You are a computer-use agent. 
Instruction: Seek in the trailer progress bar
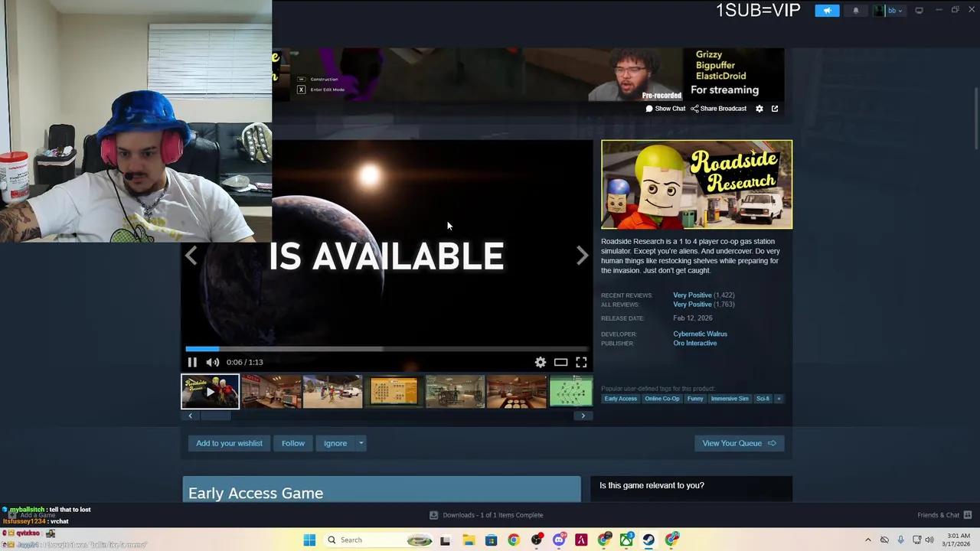click(387, 349)
